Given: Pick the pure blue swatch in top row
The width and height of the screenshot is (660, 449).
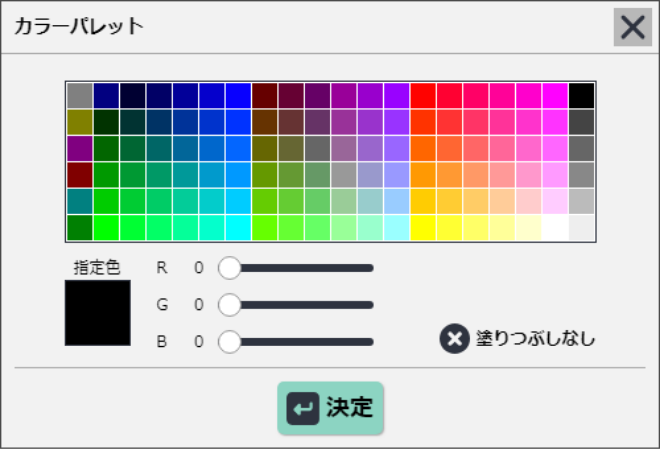Looking at the screenshot, I should (x=238, y=96).
